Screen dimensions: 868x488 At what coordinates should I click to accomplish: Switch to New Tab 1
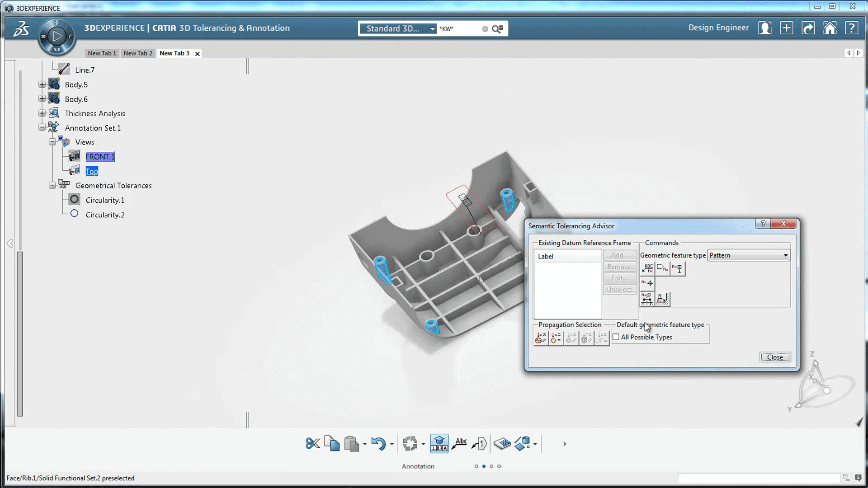click(x=102, y=53)
